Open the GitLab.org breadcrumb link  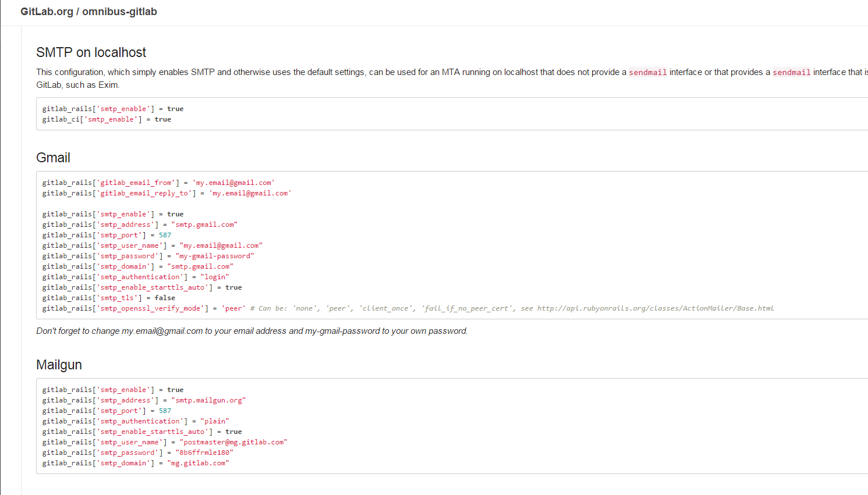47,11
